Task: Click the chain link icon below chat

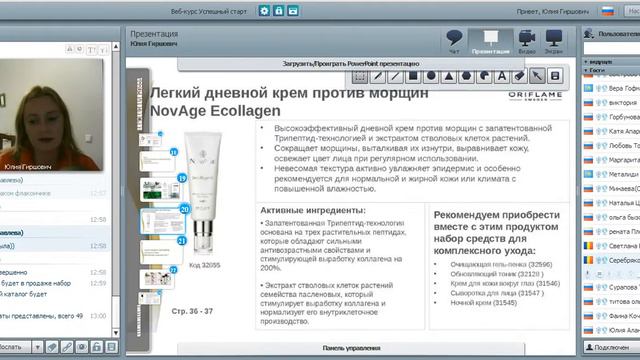Action: (x=67, y=347)
